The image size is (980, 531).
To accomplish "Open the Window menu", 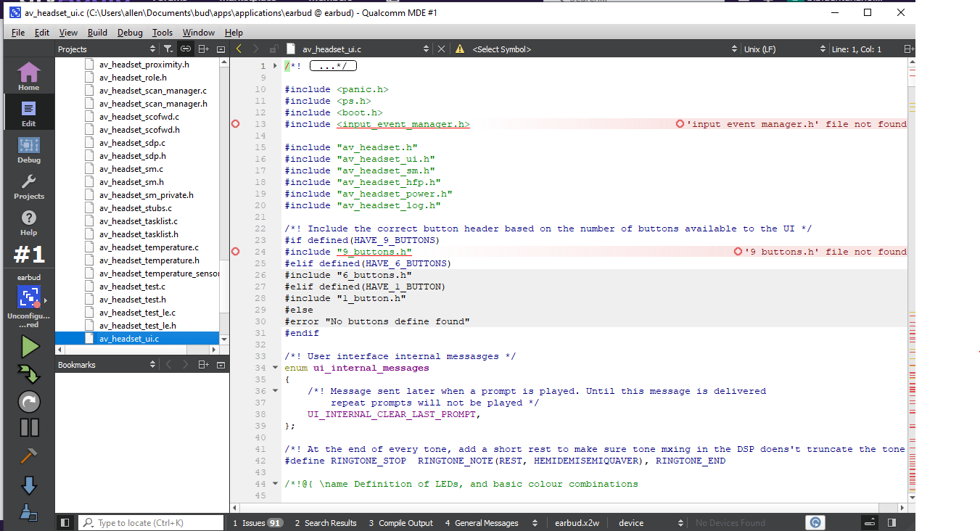I will click(199, 33).
